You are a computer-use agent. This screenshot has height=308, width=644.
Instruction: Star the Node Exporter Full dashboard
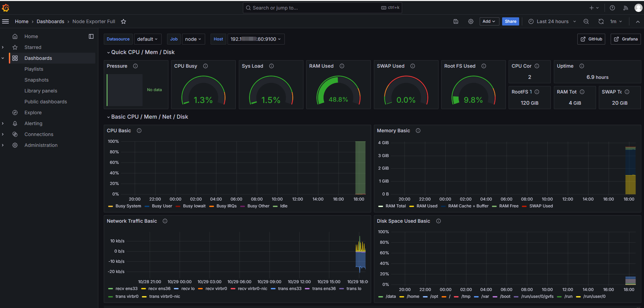[x=123, y=21]
